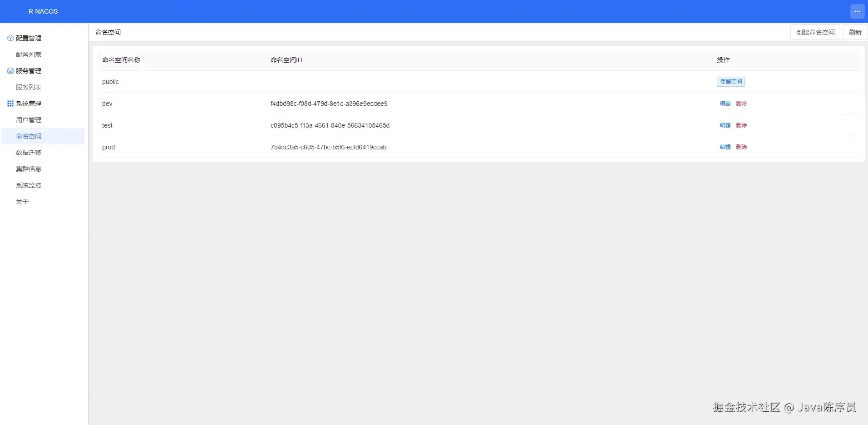868x425 pixels.
Task: Select the prod namespace name cell
Action: 108,147
